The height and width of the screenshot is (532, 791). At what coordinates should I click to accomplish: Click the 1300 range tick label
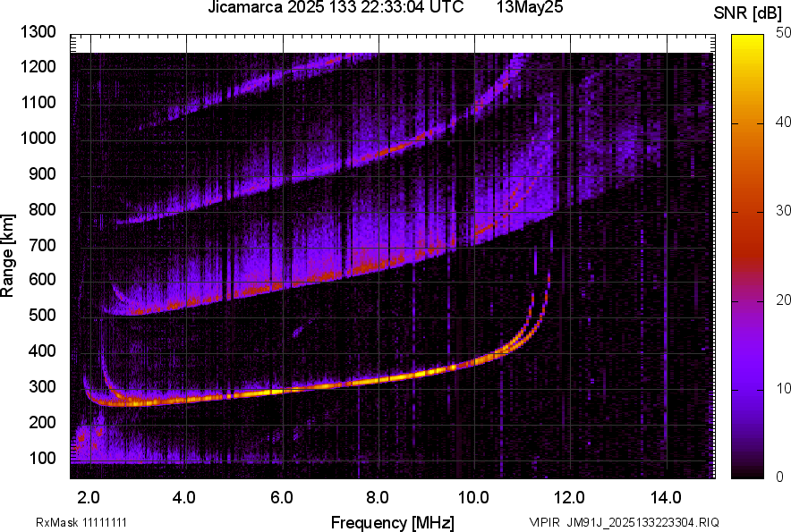pyautogui.click(x=38, y=32)
